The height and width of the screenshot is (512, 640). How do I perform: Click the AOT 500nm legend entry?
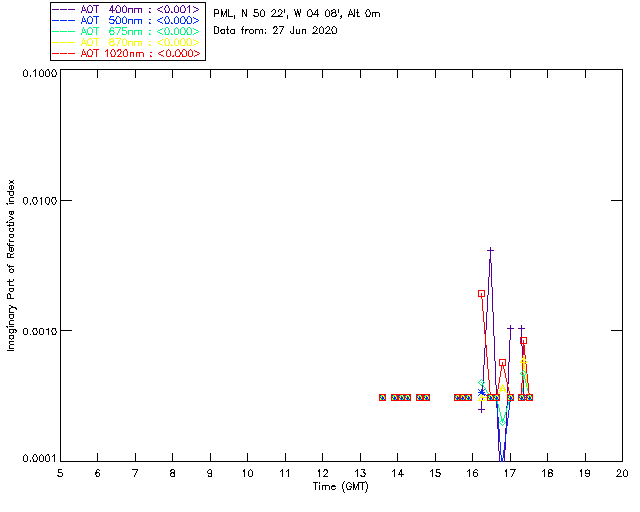pos(127,20)
